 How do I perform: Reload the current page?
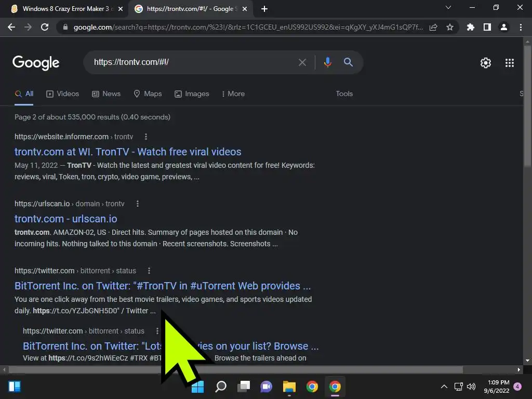coord(45,27)
